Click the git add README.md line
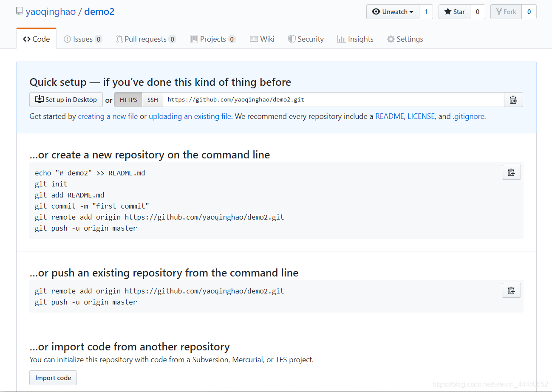The width and height of the screenshot is (552, 392). pos(70,195)
